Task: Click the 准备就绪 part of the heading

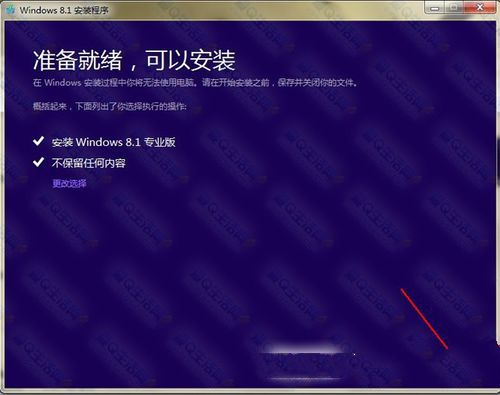Action: coord(78,61)
